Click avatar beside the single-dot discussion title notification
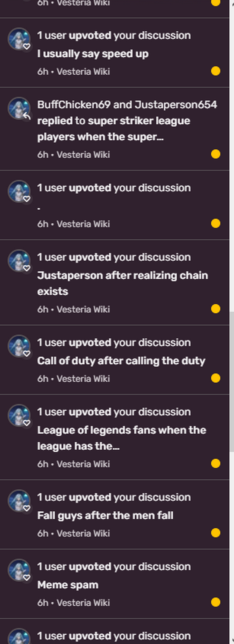Screen dimensions: 234x644 19,192
